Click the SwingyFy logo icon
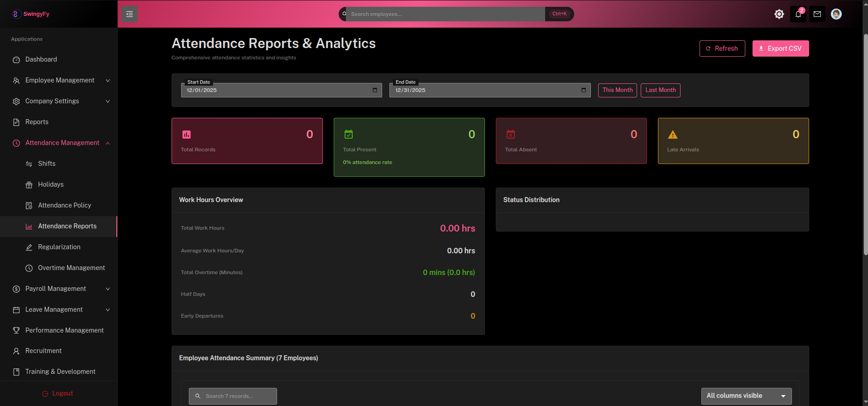This screenshot has height=406, width=868. tap(16, 14)
